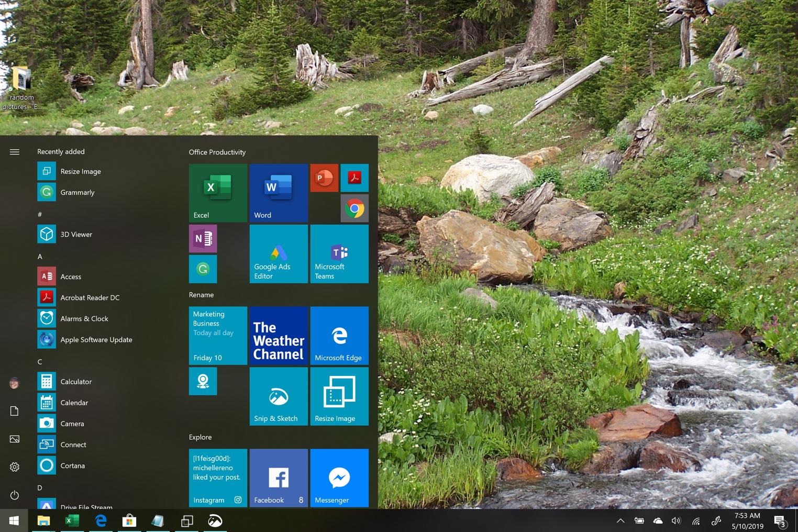Launch the PowerPoint tile
The height and width of the screenshot is (532, 798).
pos(324,178)
